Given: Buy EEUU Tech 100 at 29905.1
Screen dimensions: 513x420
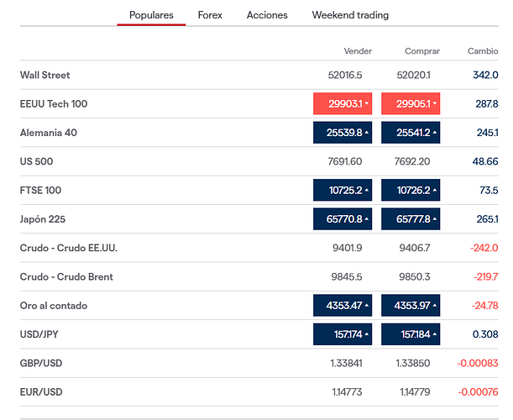Looking at the screenshot, I should coord(411,104).
